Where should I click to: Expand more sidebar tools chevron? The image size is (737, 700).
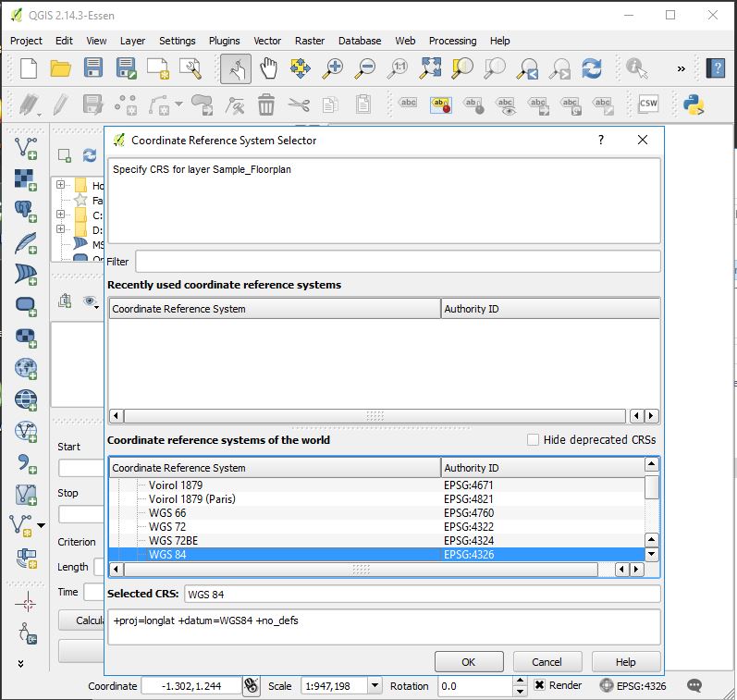point(20,663)
